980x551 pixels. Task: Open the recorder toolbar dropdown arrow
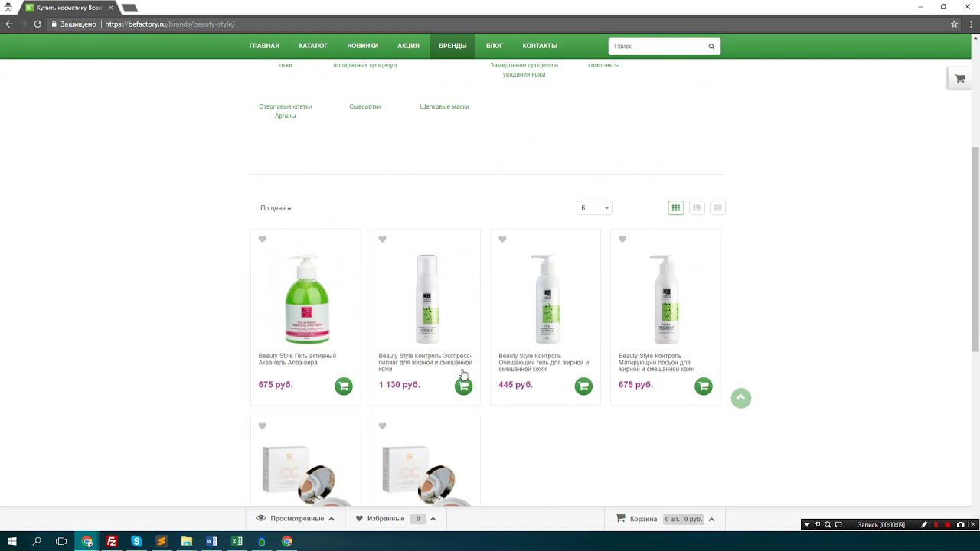[x=806, y=525]
